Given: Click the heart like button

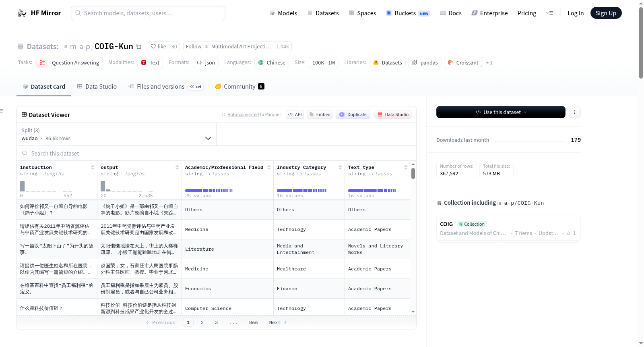Looking at the screenshot, I should pos(158,46).
